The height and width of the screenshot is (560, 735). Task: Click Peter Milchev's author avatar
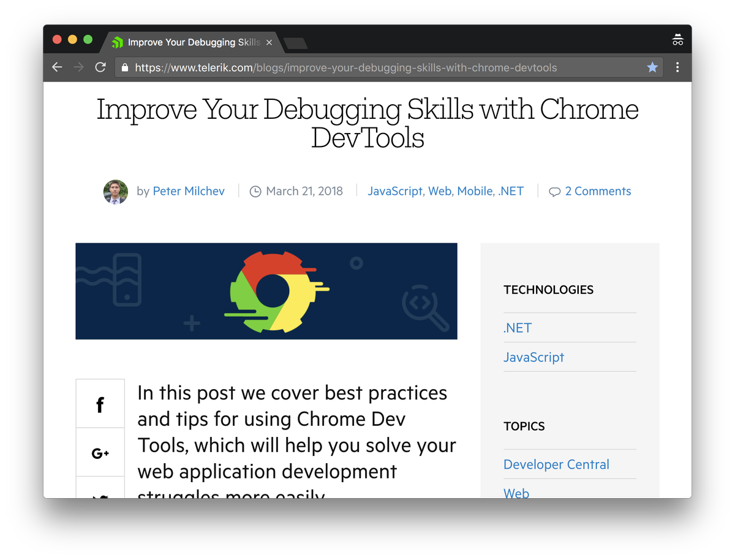[x=115, y=192]
